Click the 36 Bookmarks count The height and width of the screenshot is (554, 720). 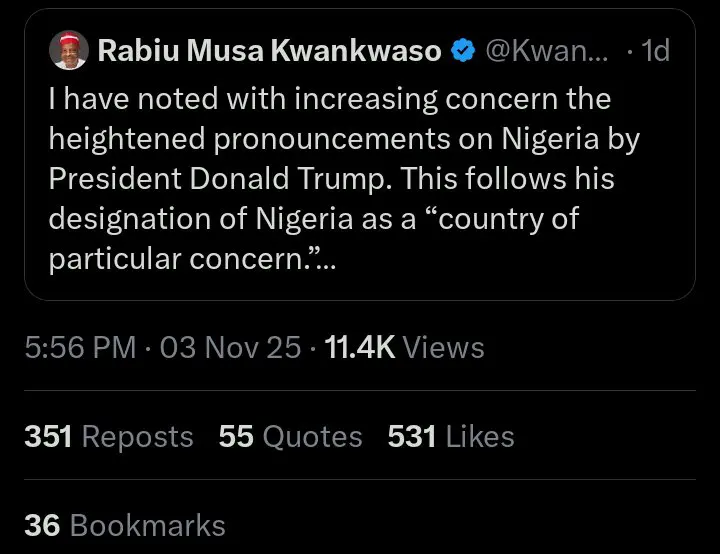(x=125, y=525)
